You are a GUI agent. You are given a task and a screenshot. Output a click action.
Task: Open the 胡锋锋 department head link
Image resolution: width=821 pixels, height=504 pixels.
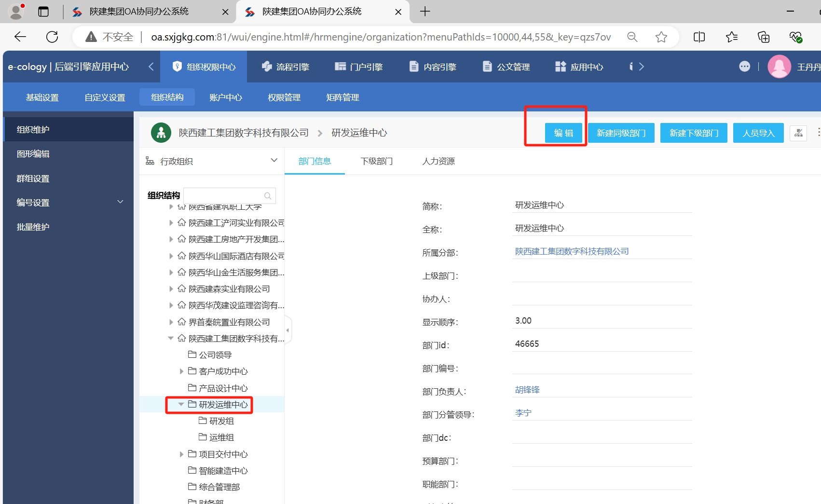pos(527,390)
